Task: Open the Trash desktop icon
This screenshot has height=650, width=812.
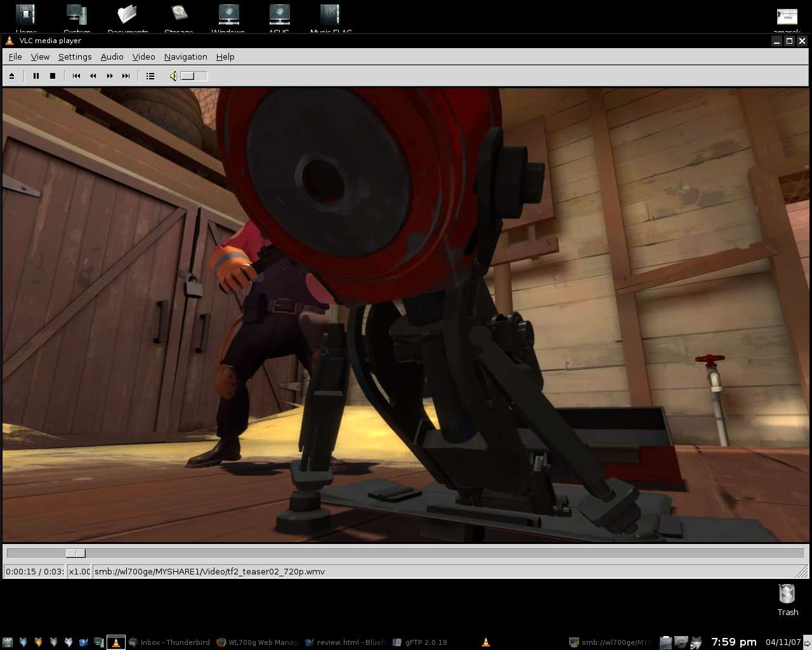Action: click(x=787, y=600)
